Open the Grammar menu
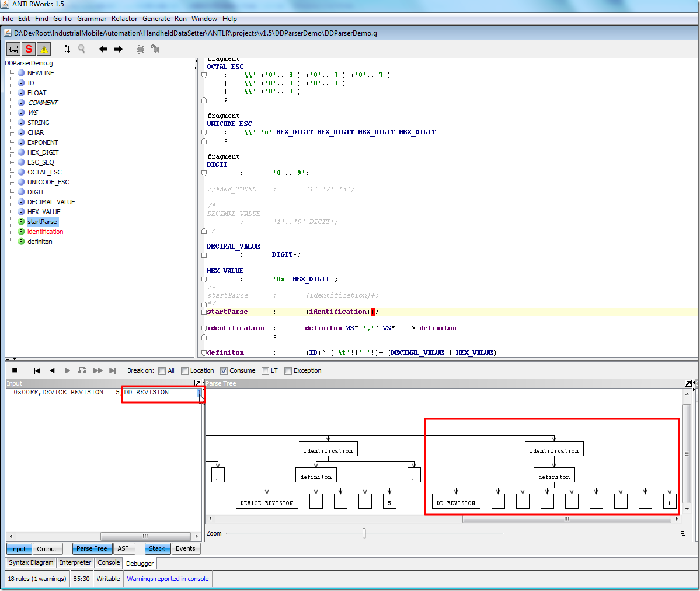 pyautogui.click(x=92, y=19)
